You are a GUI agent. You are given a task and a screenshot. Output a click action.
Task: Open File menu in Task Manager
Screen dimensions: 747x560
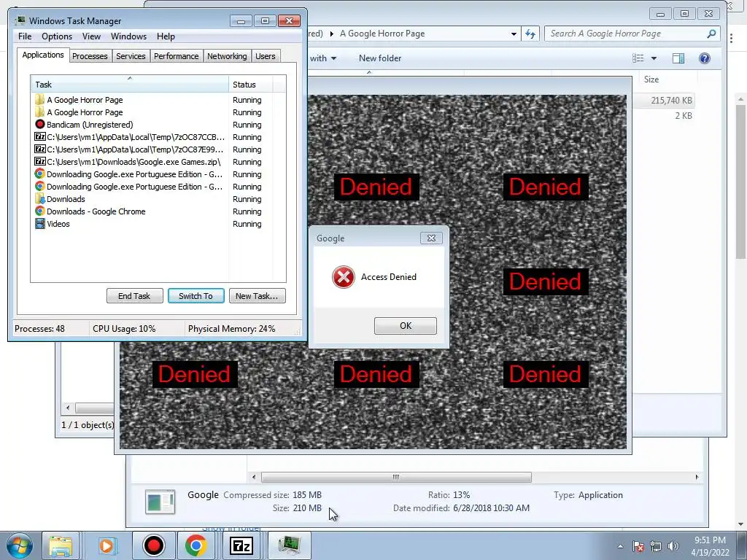point(25,36)
